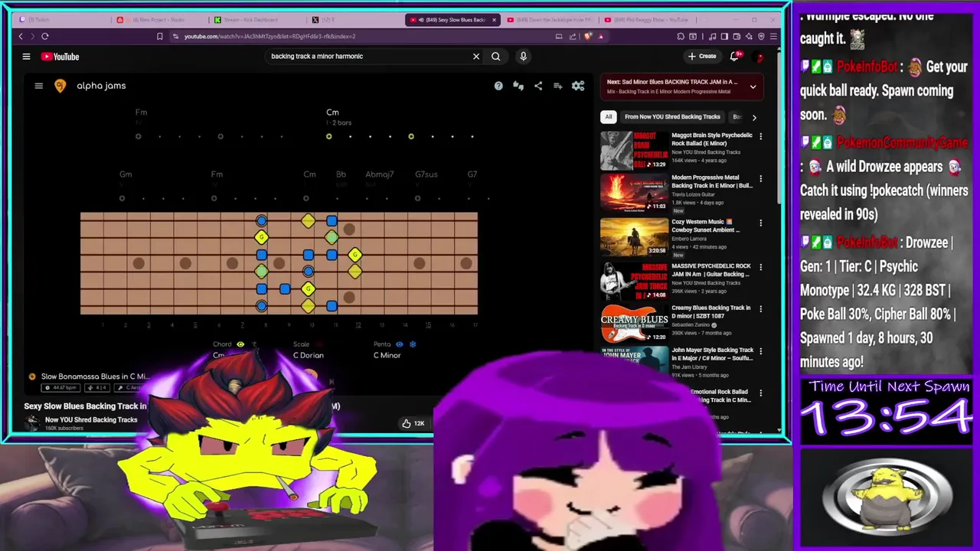Open options menu for the MASSIVE PSYCHEDELIC video
Screen dimensions: 980x551
pos(760,267)
